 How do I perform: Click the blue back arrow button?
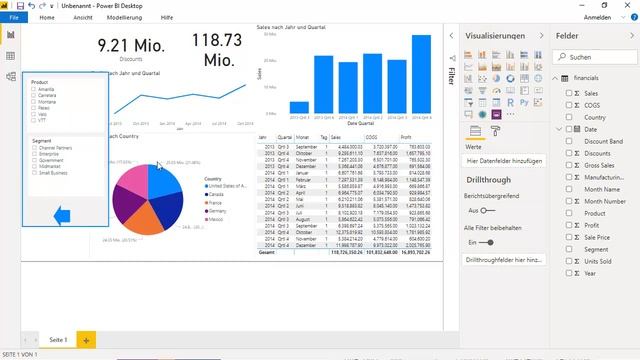62,216
